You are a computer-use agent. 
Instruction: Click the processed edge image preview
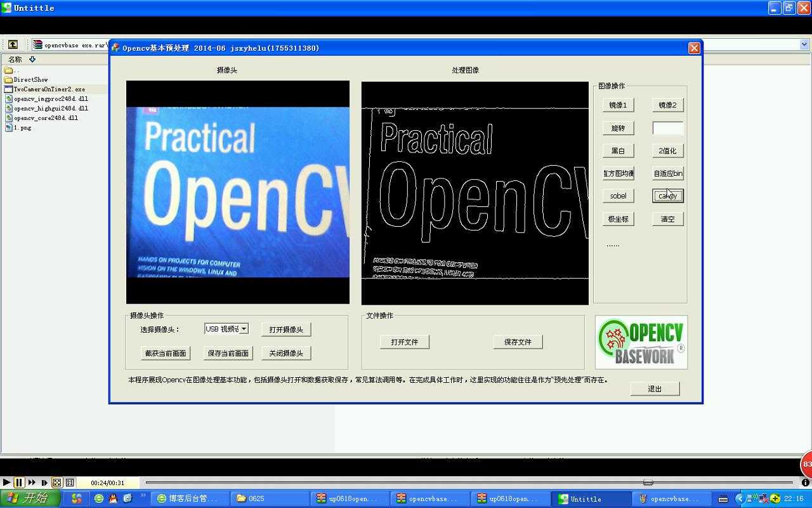pyautogui.click(x=475, y=193)
